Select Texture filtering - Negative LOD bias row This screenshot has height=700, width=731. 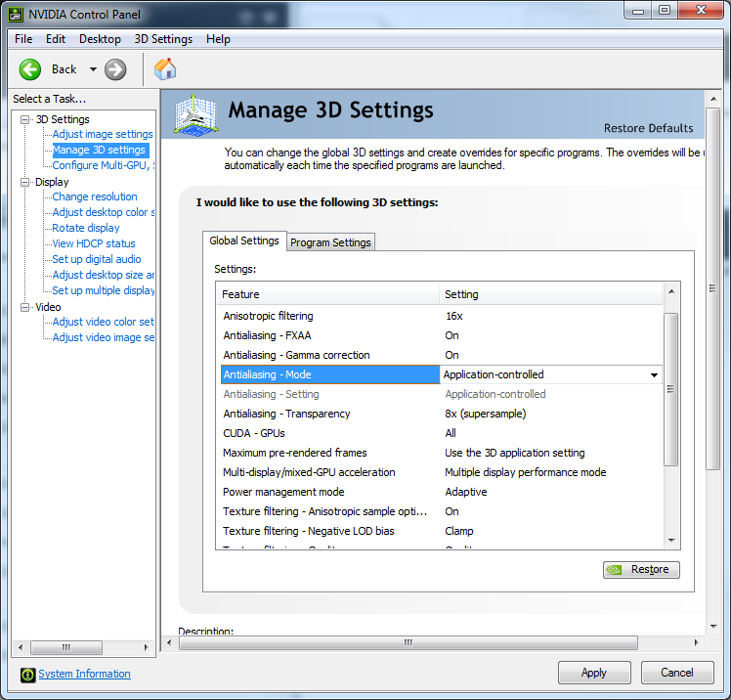coord(441,532)
